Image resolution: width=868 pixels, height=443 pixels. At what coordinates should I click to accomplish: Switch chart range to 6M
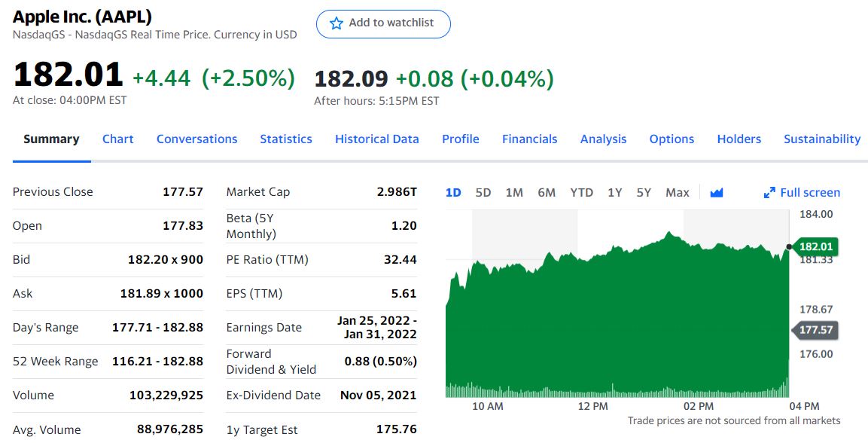[x=547, y=192]
